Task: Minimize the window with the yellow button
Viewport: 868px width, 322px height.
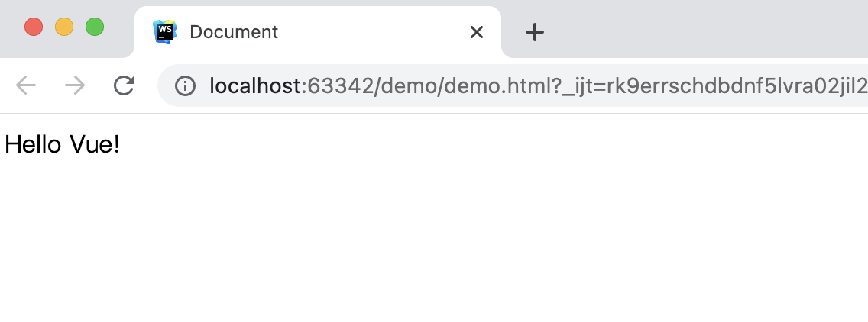Action: click(64, 27)
